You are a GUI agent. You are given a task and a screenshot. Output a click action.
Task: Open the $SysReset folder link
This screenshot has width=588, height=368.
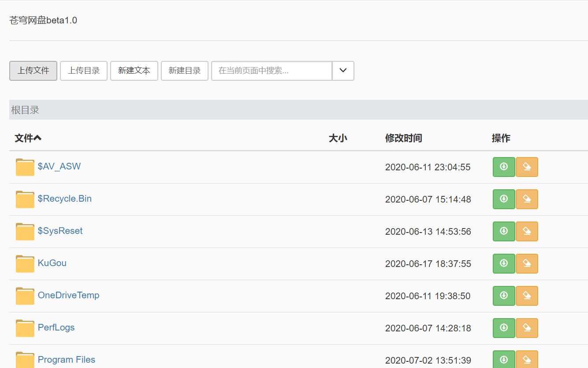coord(60,231)
